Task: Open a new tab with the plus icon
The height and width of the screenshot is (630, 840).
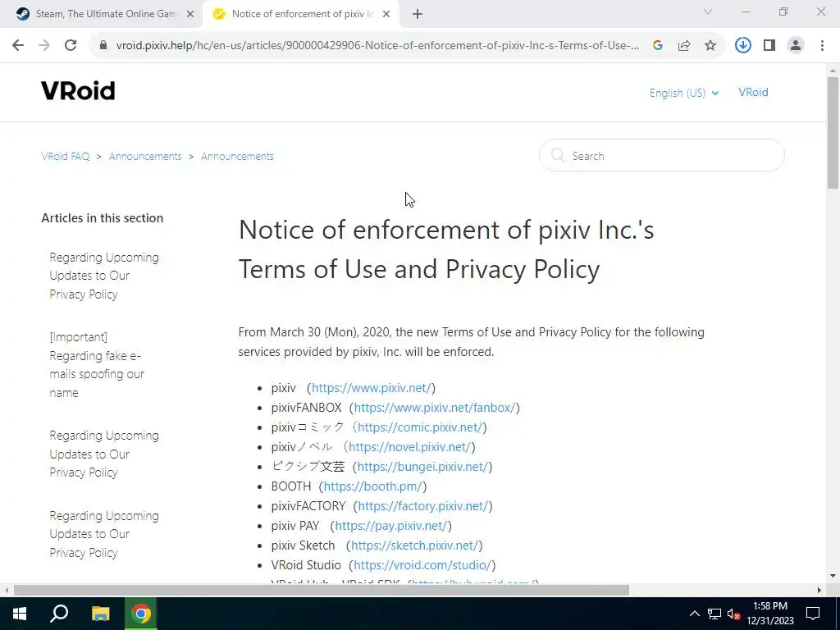Action: pyautogui.click(x=418, y=15)
